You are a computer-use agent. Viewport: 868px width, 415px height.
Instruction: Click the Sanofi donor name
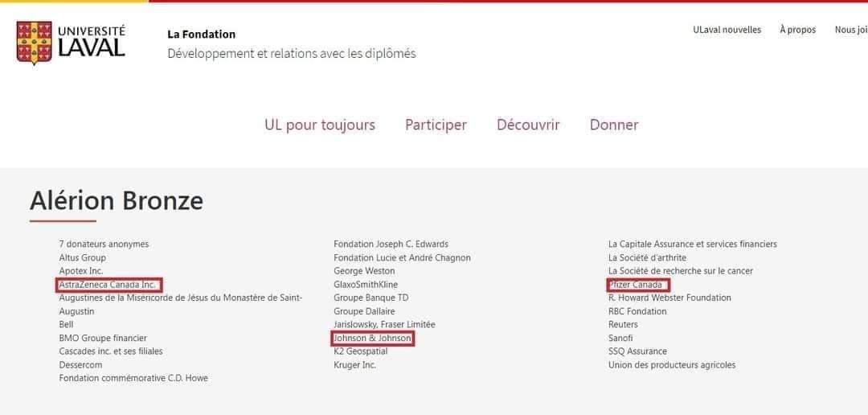tap(620, 338)
